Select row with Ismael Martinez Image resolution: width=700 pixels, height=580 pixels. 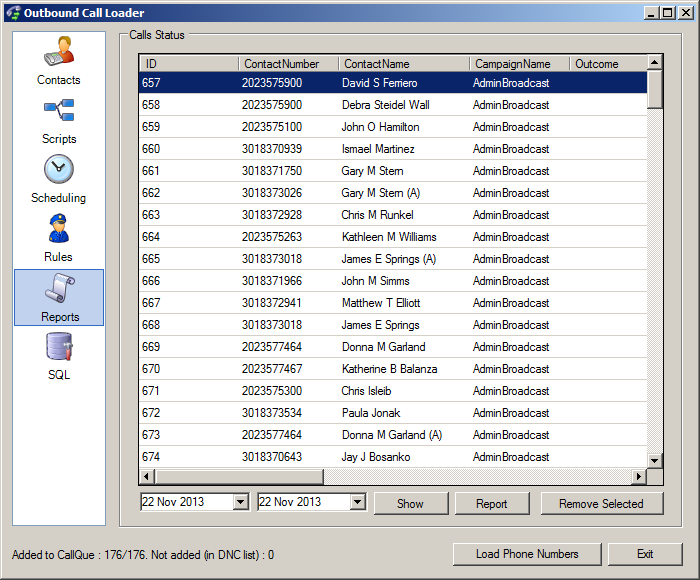(393, 149)
